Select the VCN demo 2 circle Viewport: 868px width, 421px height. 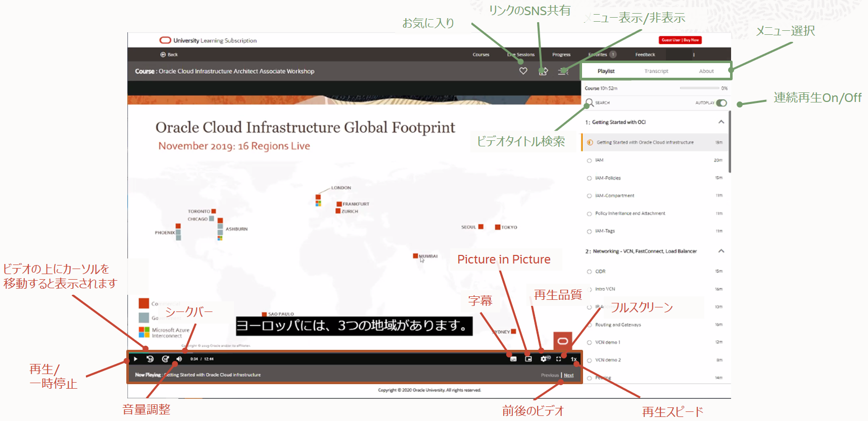(589, 360)
